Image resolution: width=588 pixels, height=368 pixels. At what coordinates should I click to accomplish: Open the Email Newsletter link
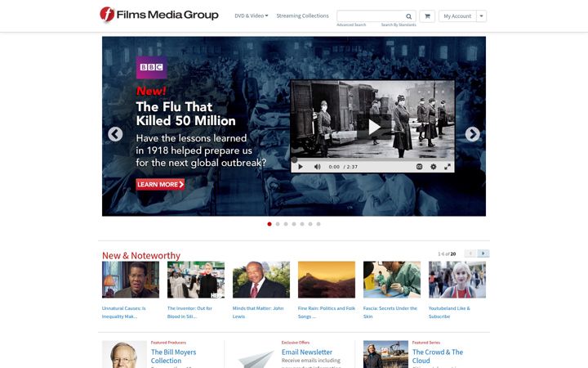click(x=307, y=352)
